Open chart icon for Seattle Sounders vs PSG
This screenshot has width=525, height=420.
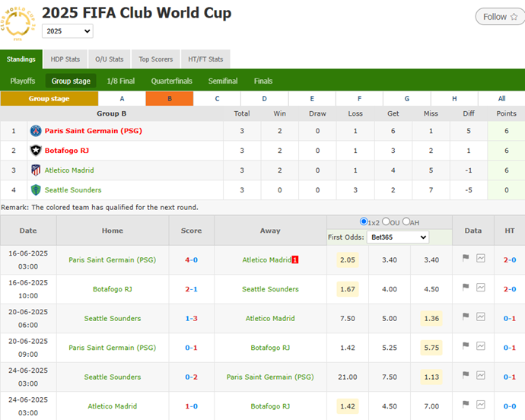480,375
